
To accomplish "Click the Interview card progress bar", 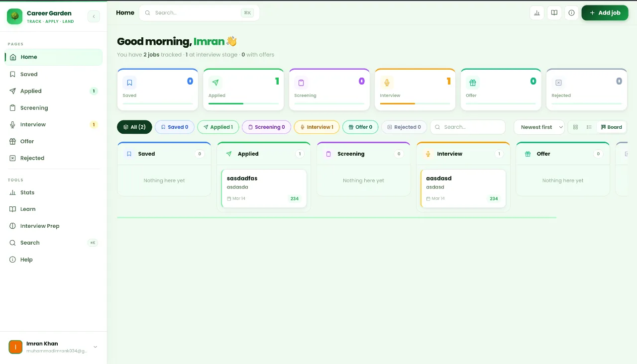I will click(x=415, y=103).
